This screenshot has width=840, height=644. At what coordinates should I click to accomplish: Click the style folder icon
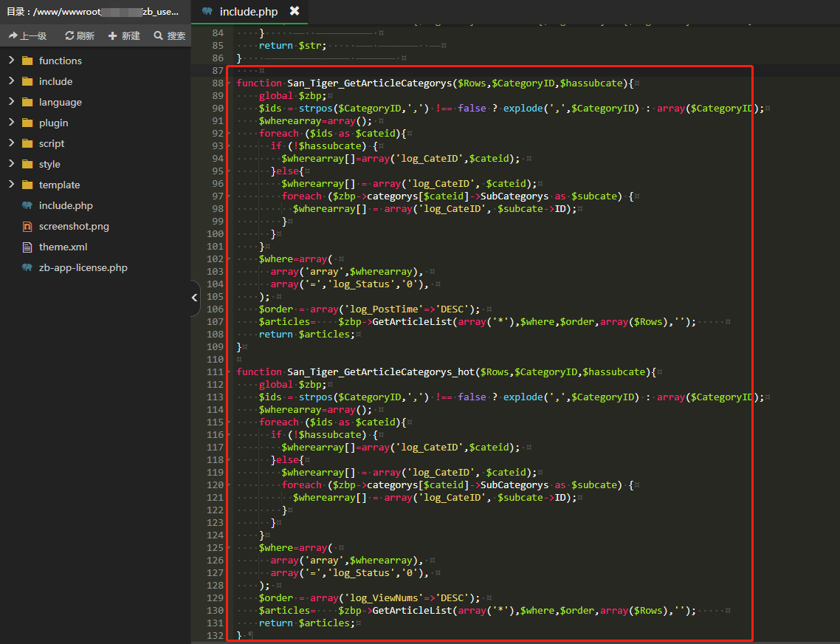(x=27, y=164)
